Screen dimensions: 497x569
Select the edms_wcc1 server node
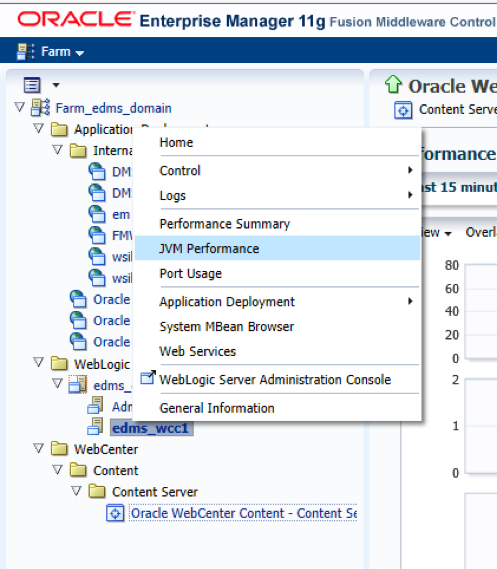(x=151, y=428)
